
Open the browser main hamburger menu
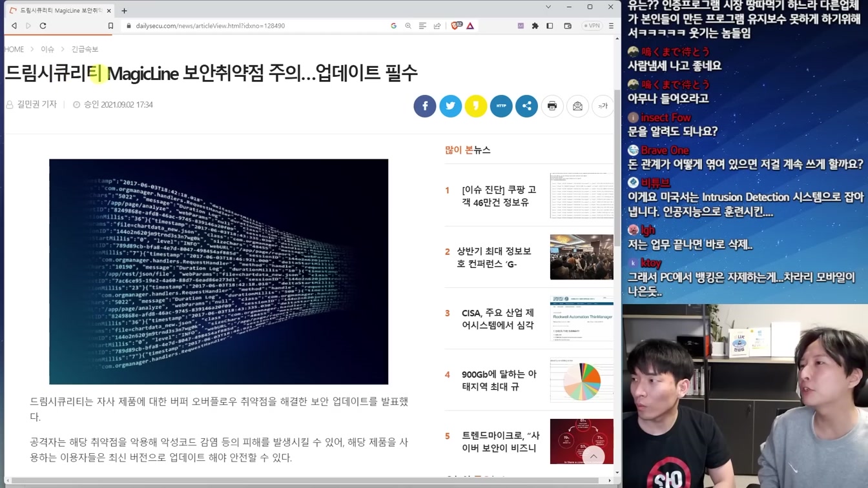pyautogui.click(x=611, y=26)
